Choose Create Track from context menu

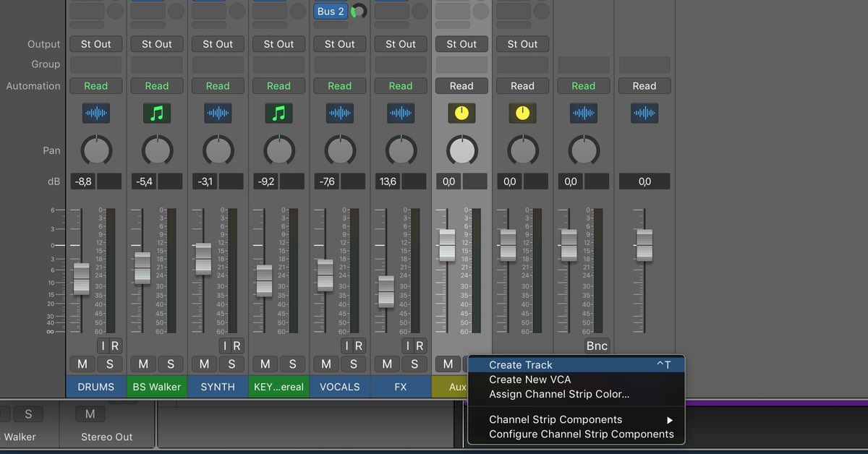[521, 365]
